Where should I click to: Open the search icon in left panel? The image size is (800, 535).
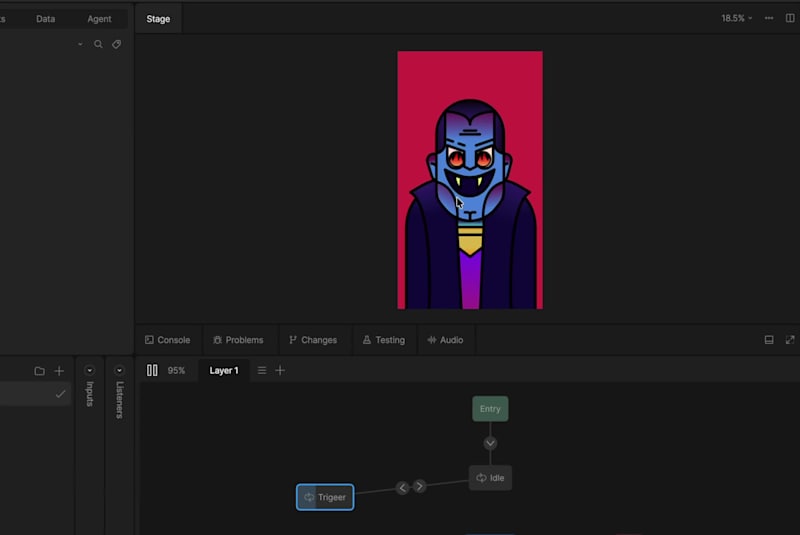point(98,44)
